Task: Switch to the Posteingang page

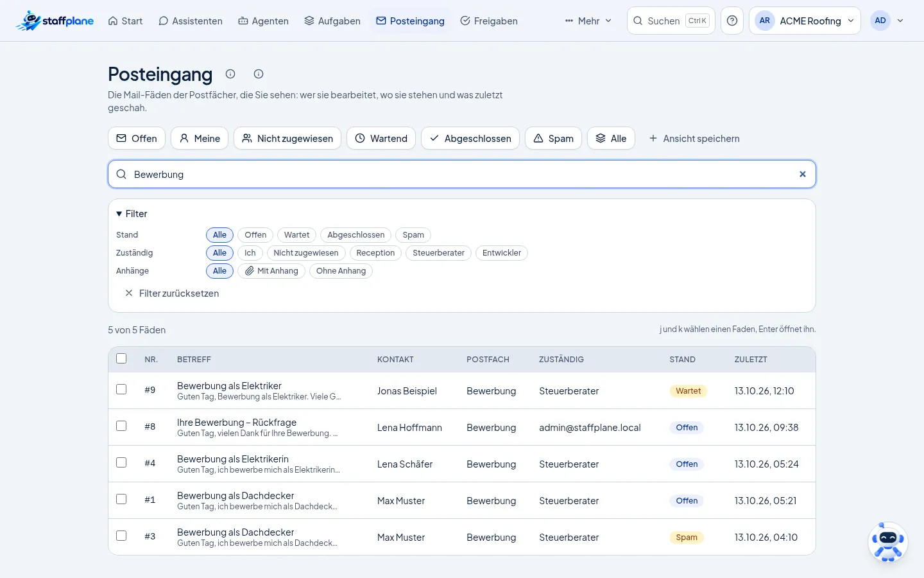Action: (x=410, y=21)
